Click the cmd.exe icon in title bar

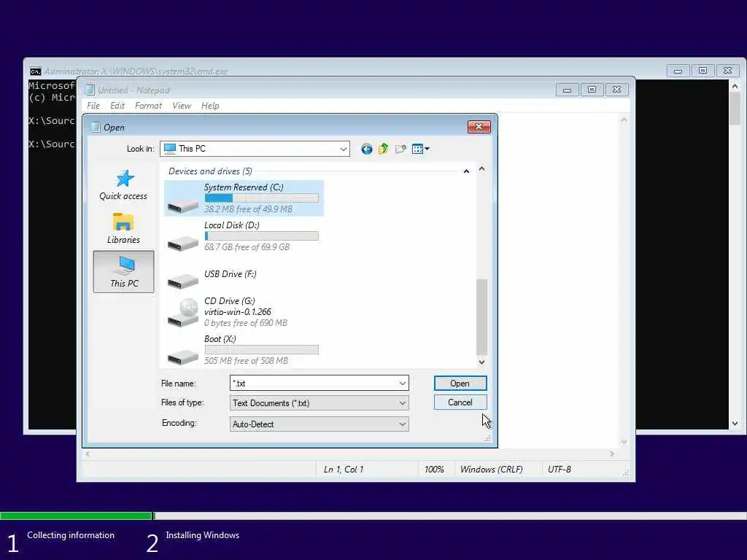(35, 71)
